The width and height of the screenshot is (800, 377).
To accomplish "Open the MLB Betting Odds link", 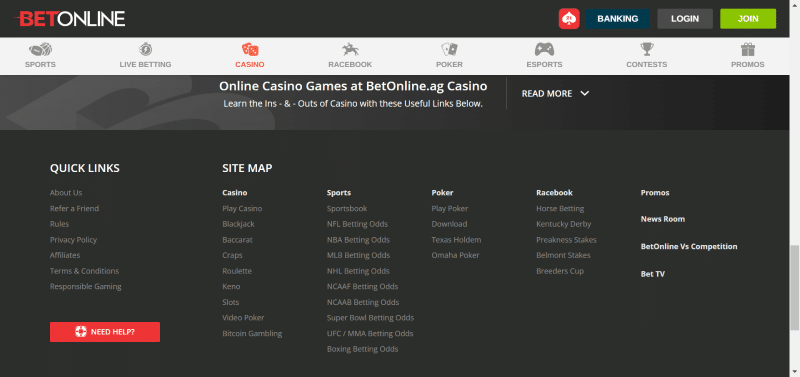I will (x=358, y=255).
